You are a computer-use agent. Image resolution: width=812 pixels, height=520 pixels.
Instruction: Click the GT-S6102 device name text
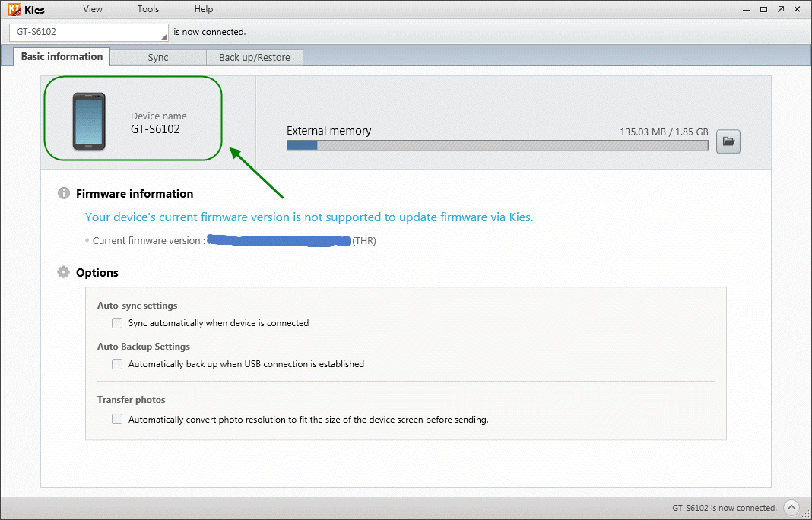pos(155,129)
